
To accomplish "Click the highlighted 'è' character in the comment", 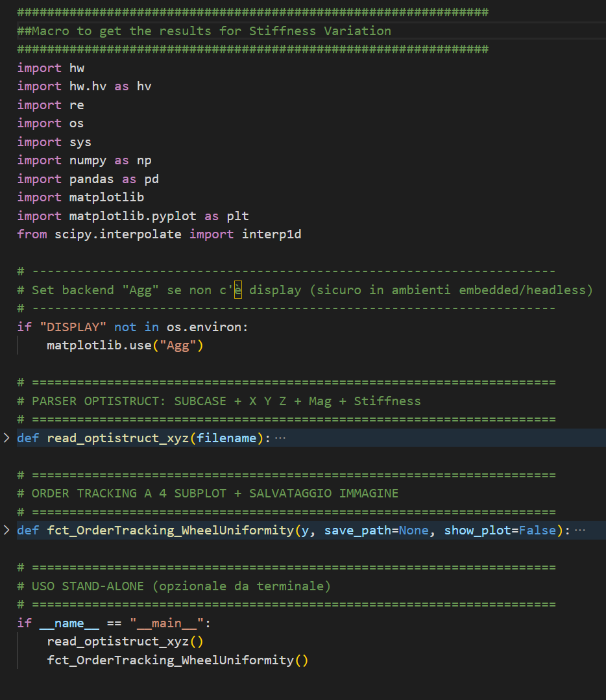I will pyautogui.click(x=238, y=290).
